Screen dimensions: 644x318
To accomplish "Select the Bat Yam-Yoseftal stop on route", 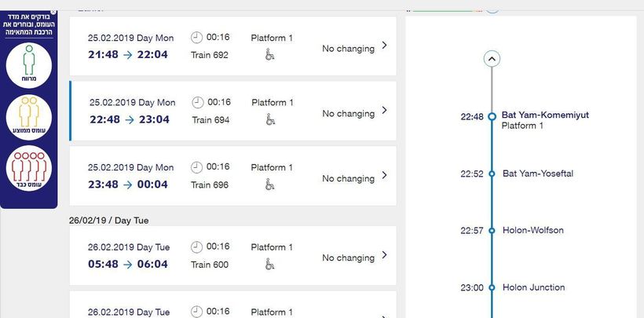I will [538, 174].
